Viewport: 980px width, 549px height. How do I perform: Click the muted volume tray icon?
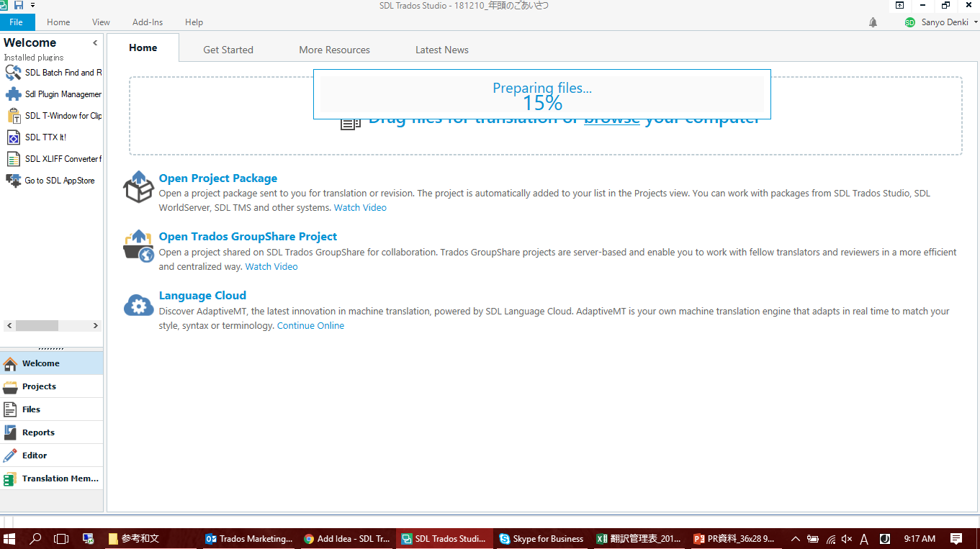[847, 538]
